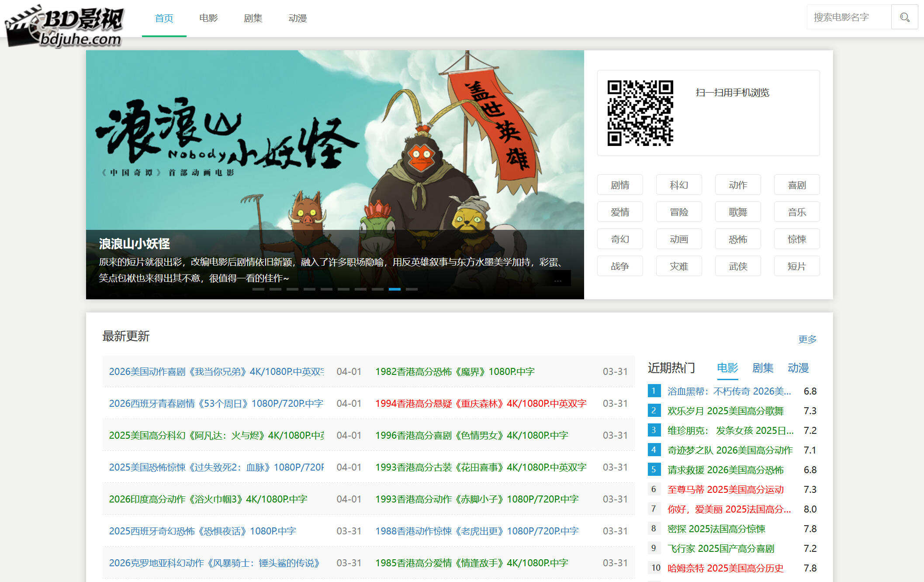Choose the 喜剧 genre button
Image resolution: width=924 pixels, height=582 pixels.
pyautogui.click(x=796, y=185)
